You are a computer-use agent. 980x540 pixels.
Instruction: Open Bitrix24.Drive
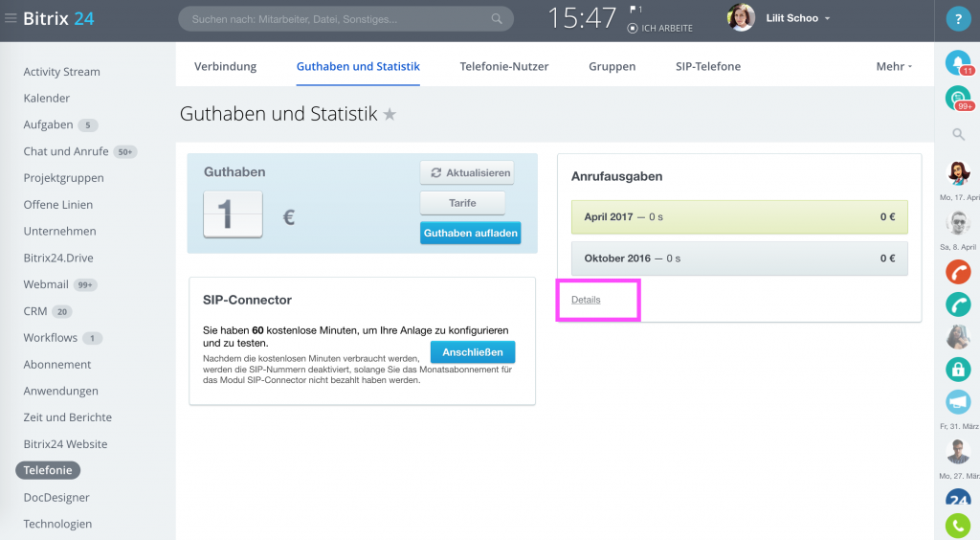[x=58, y=258]
